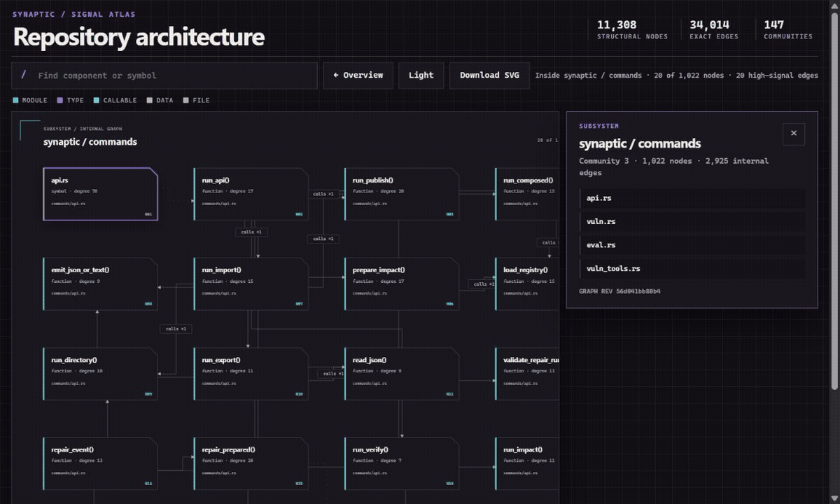This screenshot has width=840, height=504.
Task: Open eval.rs in the subsystem list
Action: [692, 245]
